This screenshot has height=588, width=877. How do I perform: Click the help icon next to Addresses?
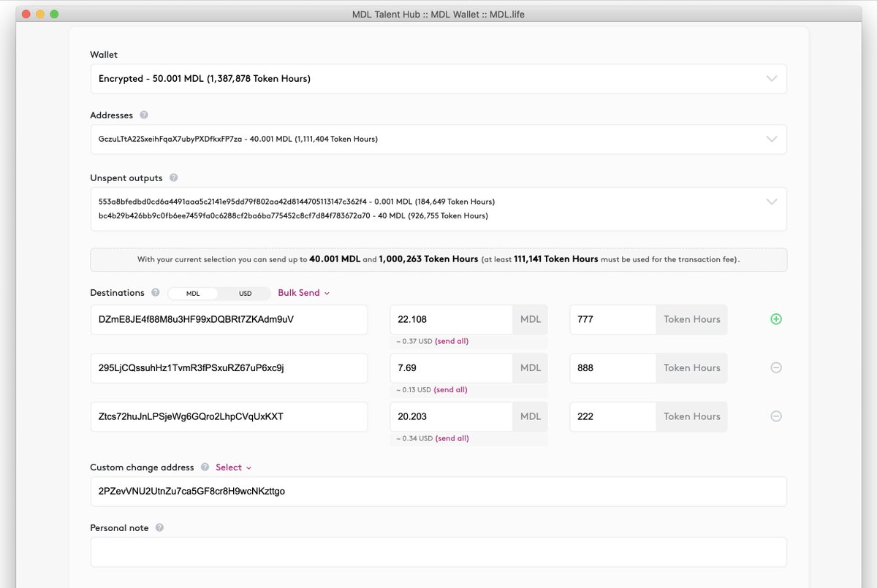(144, 115)
